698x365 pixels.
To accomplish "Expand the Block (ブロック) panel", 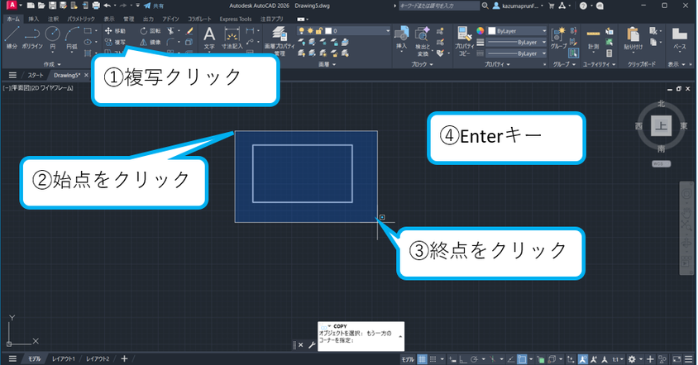I will point(422,64).
